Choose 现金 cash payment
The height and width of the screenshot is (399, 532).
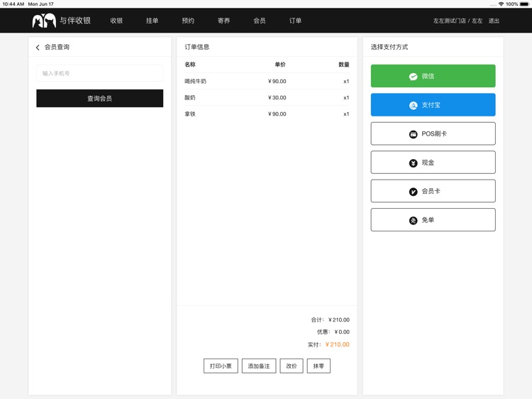click(x=433, y=163)
